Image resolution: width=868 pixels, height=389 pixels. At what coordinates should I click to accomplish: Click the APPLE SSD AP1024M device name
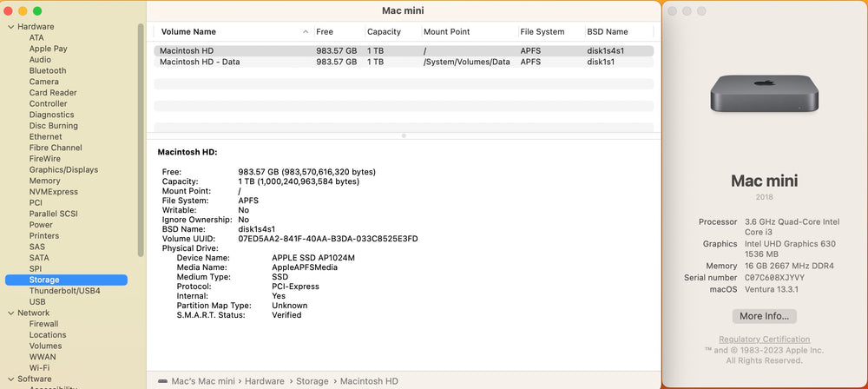(313, 258)
